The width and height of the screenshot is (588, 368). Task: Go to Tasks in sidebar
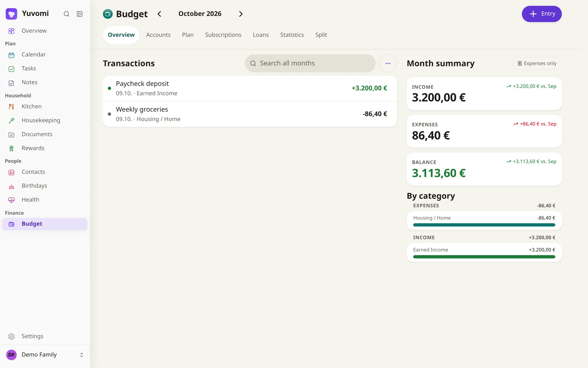click(x=45, y=68)
